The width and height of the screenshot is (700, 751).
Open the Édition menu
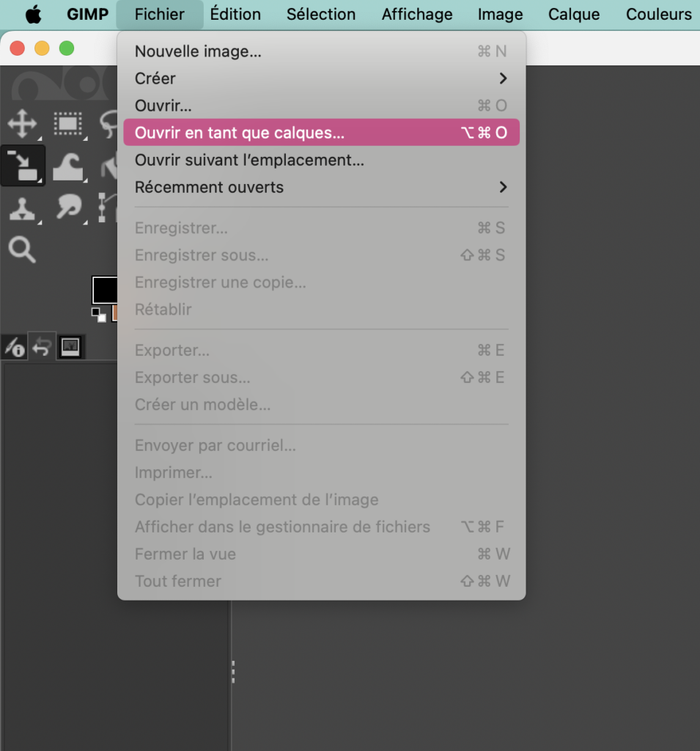click(235, 15)
